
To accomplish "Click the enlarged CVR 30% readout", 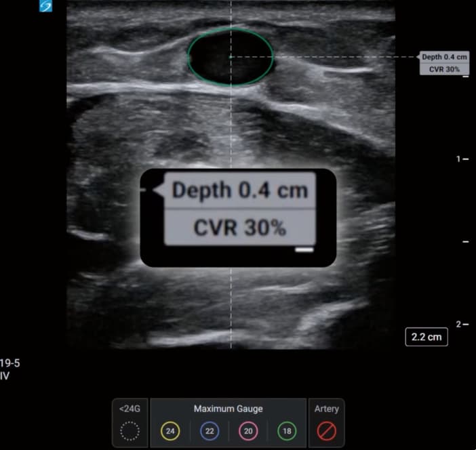I will (240, 228).
